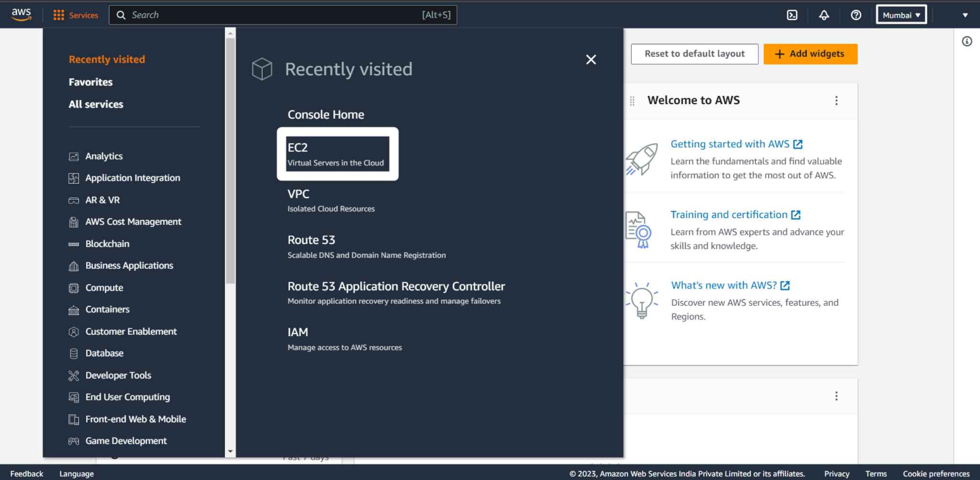Click the Database cylinder icon
The height and width of the screenshot is (480, 980).
(x=74, y=354)
